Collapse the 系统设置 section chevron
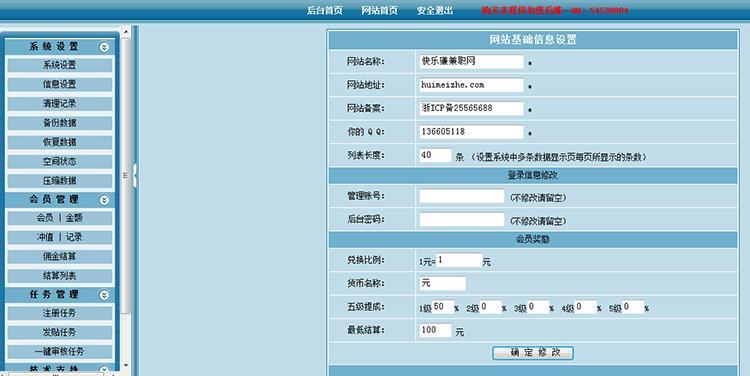This screenshot has height=376, width=750. (x=104, y=47)
